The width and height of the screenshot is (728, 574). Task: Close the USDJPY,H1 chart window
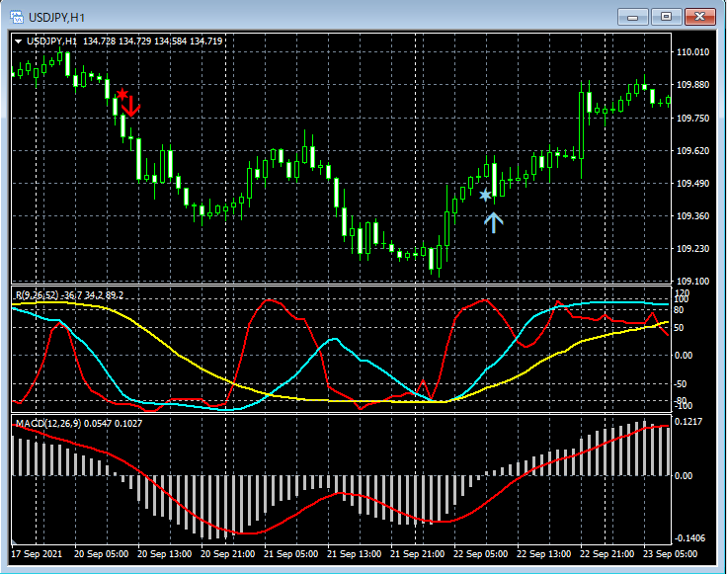(x=700, y=16)
